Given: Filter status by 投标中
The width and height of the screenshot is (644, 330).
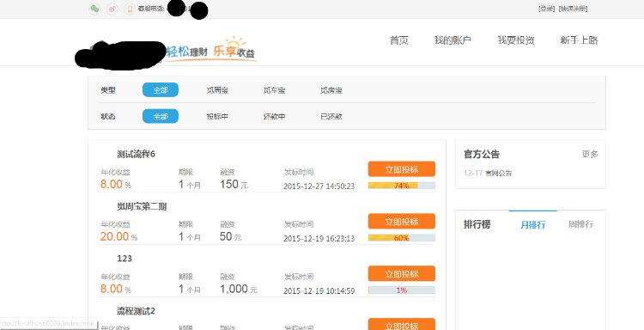Looking at the screenshot, I should [x=217, y=117].
